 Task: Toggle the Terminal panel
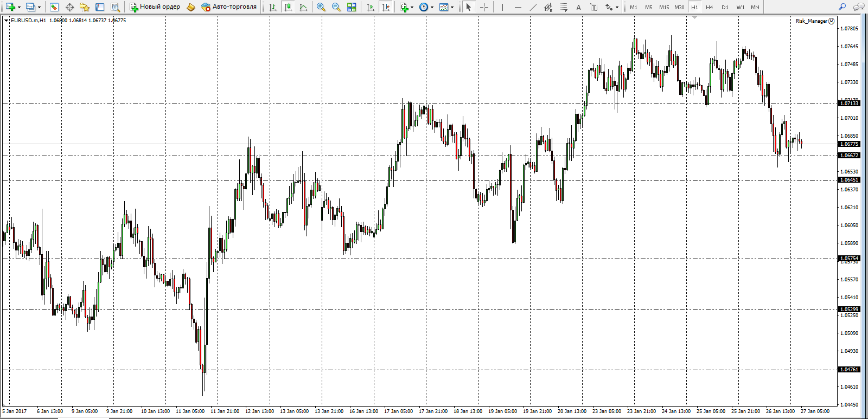coord(100,7)
